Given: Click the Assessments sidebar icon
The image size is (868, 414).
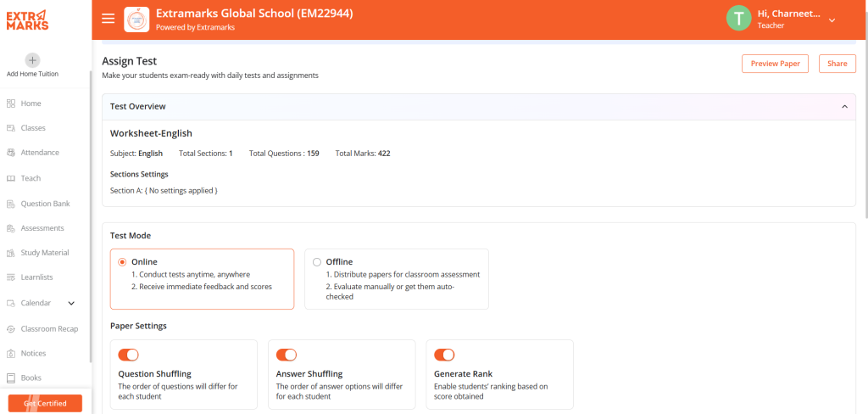Looking at the screenshot, I should tap(10, 228).
